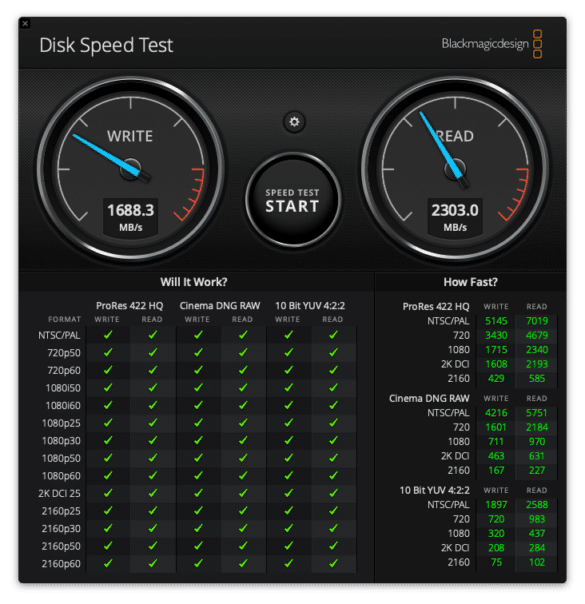Click 1080p60 10 Bit YUV write checkmark
Screen dimensions: 585x604
(x=288, y=475)
